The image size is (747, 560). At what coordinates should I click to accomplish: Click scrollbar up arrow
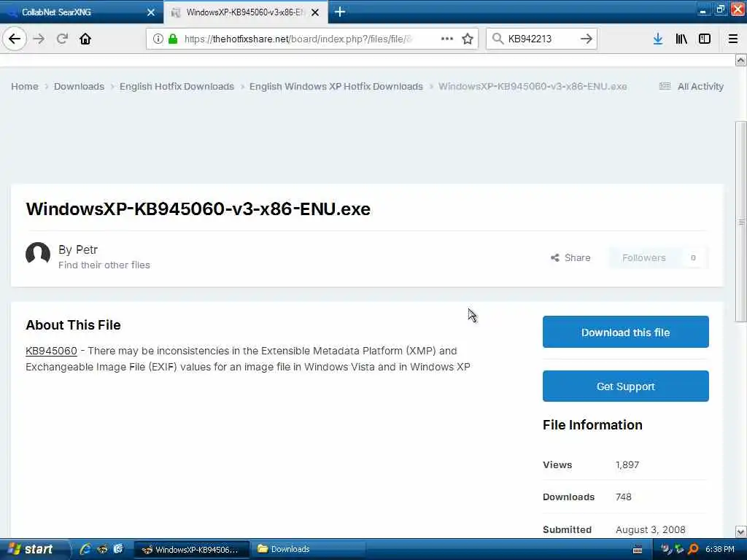click(740, 60)
